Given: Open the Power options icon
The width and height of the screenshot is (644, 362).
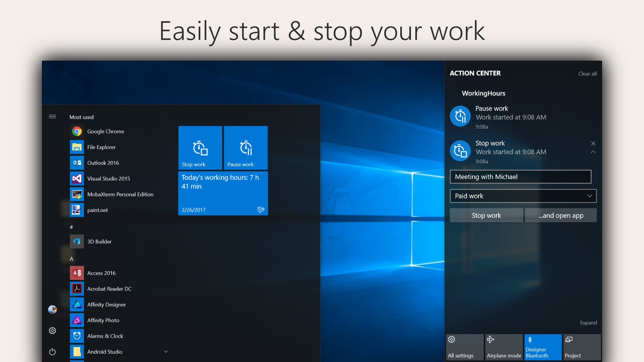Looking at the screenshot, I should pos(52,352).
